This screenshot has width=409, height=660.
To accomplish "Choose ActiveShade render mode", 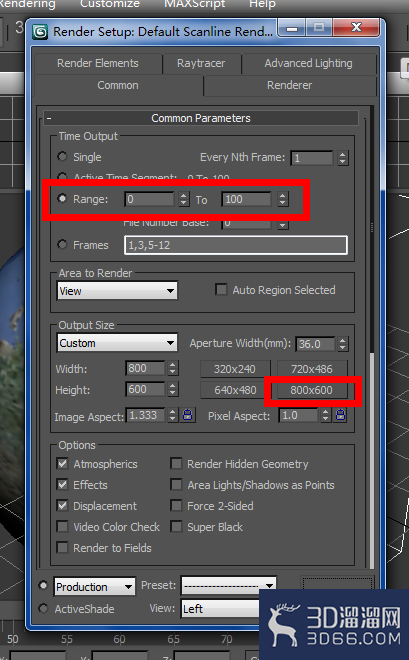I will 43,608.
